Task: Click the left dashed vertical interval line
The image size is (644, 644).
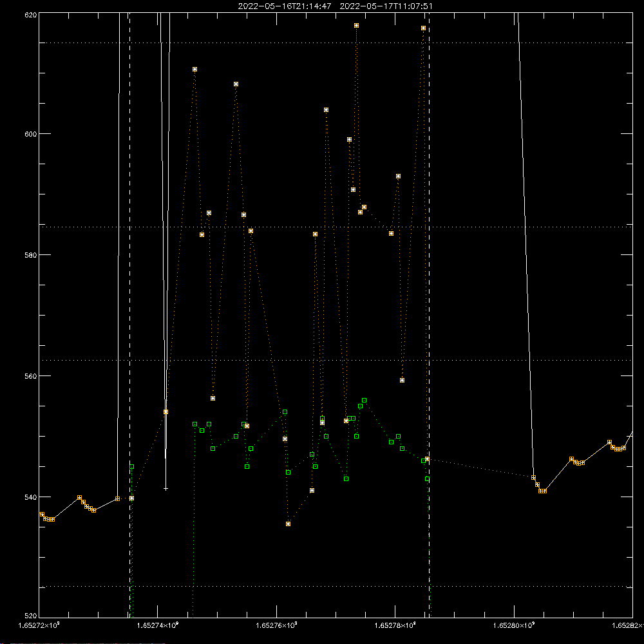Action: click(x=130, y=315)
